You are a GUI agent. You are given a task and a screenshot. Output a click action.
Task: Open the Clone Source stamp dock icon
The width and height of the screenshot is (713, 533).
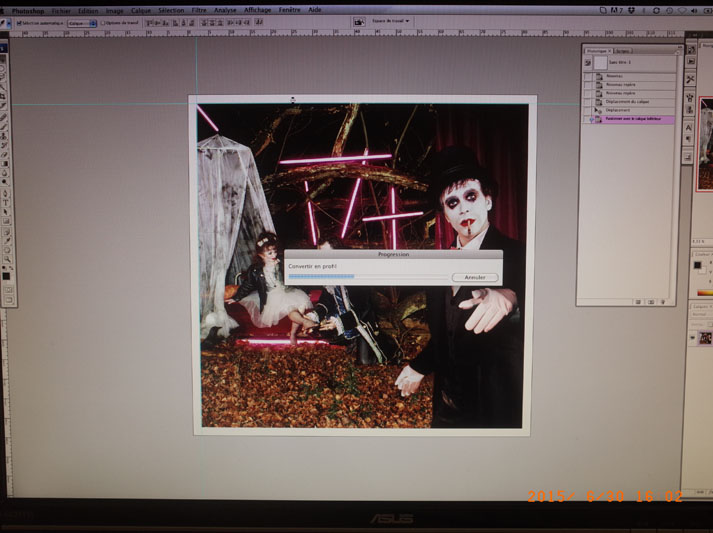[690, 110]
